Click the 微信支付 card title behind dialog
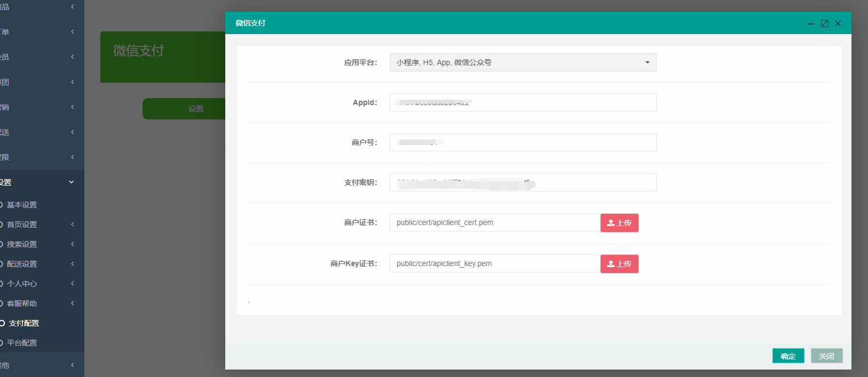The image size is (868, 377). tap(138, 51)
